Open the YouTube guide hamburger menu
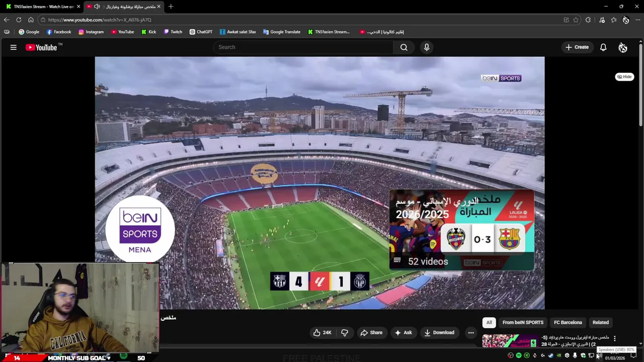The image size is (644, 362). click(x=14, y=47)
